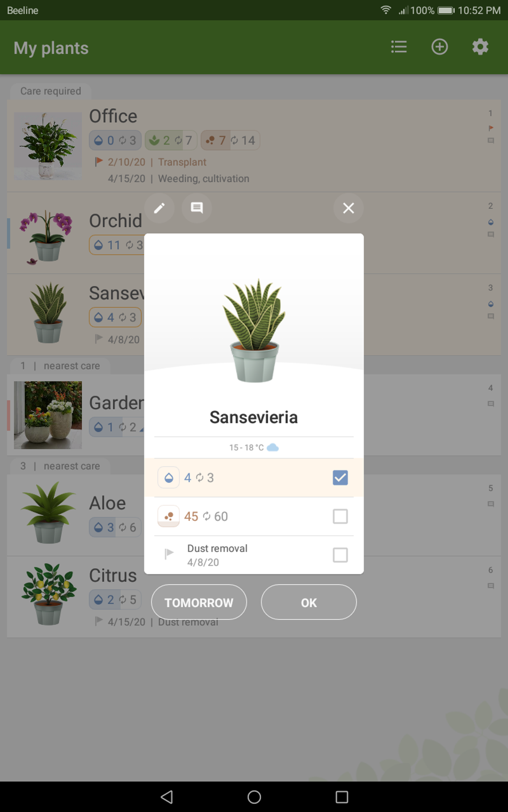This screenshot has height=812, width=508.
Task: Tap the pencil edit icon above the dialog
Action: [159, 208]
